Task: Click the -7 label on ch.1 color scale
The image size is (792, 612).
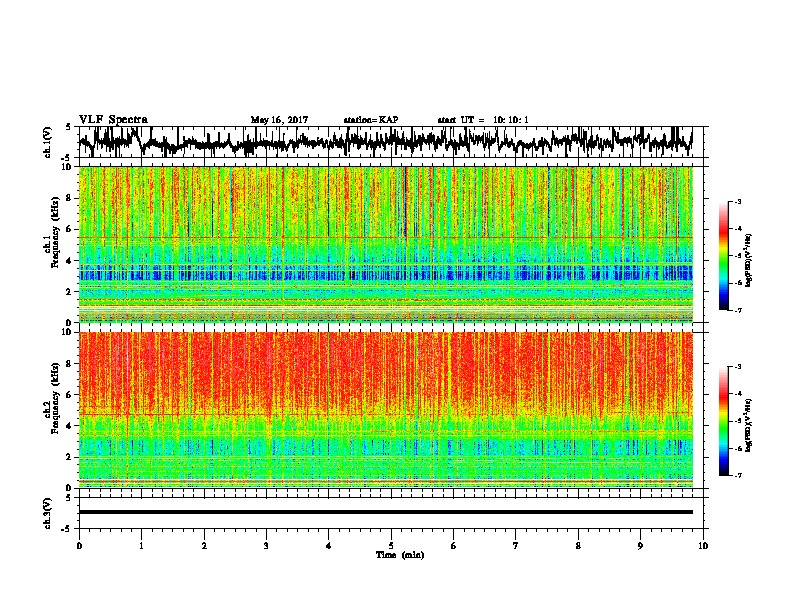Action: coord(737,310)
